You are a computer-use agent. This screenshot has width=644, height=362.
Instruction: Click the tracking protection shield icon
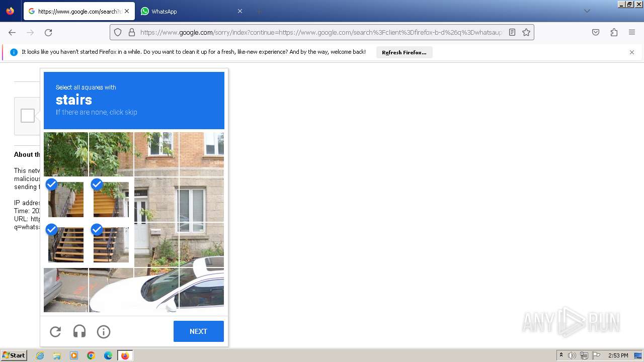(118, 32)
